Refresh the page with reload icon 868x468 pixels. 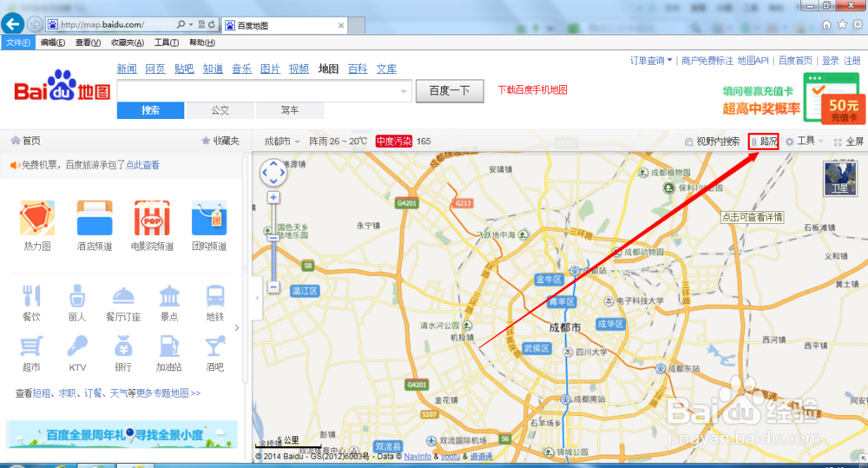coord(212,24)
